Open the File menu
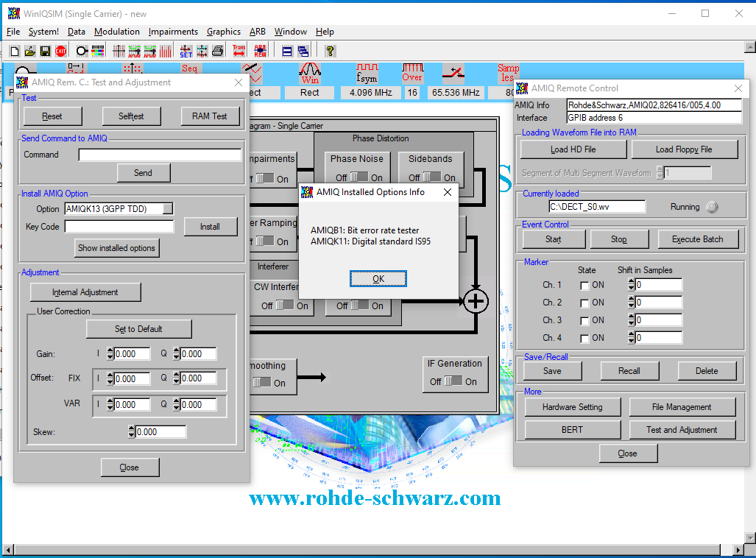The image size is (756, 558). pyautogui.click(x=13, y=32)
